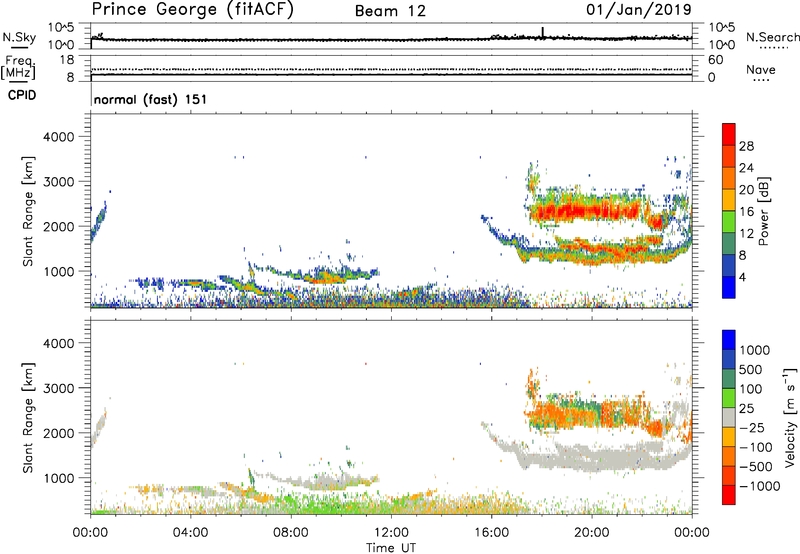Click the blue bottom segment of the power colorbar

click(x=729, y=288)
